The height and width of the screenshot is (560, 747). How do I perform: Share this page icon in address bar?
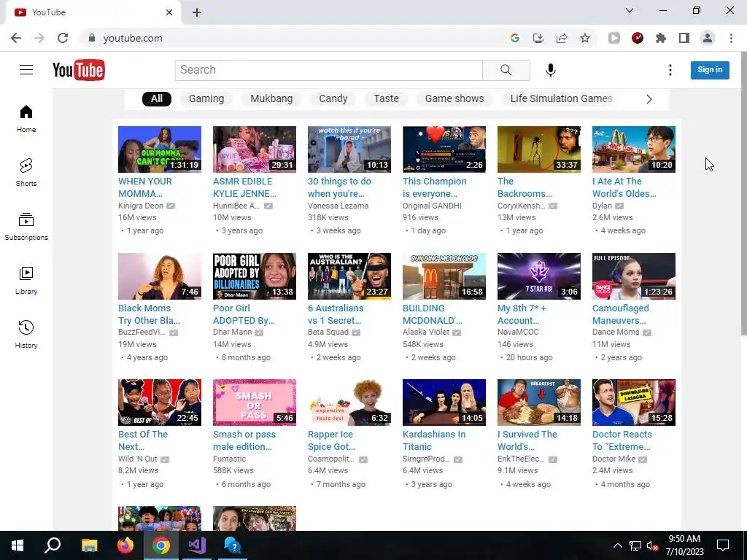[562, 38]
